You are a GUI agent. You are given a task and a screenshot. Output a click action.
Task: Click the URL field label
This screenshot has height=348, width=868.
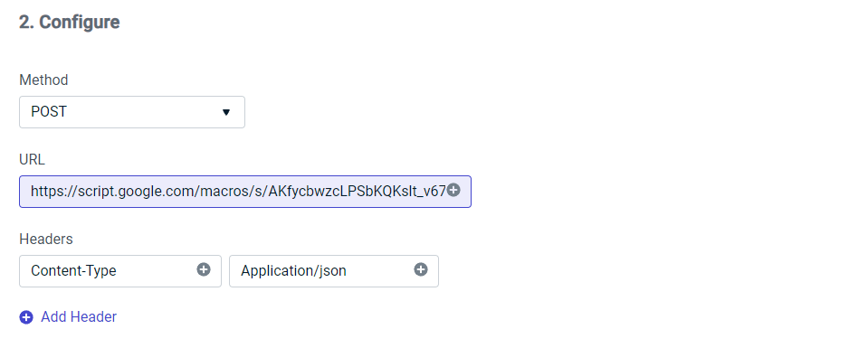pos(32,160)
